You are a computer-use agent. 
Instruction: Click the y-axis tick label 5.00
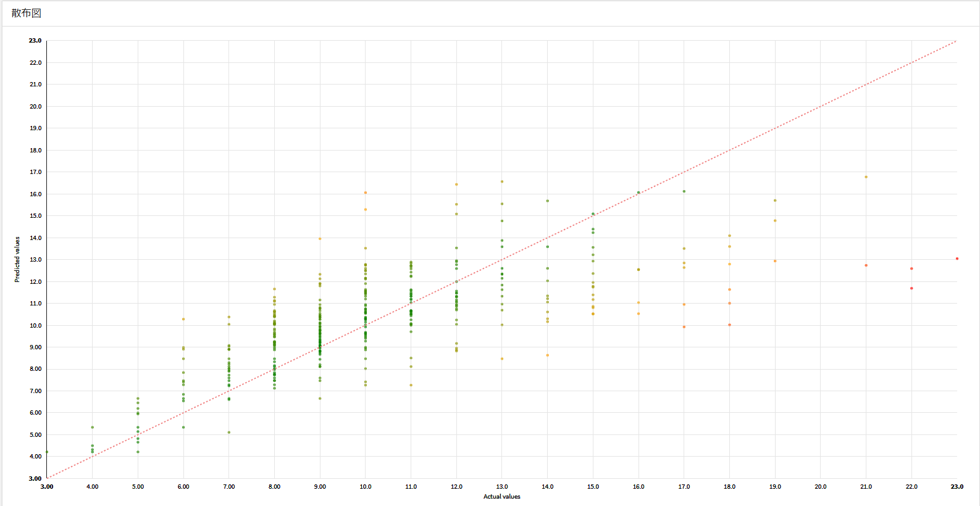click(35, 435)
